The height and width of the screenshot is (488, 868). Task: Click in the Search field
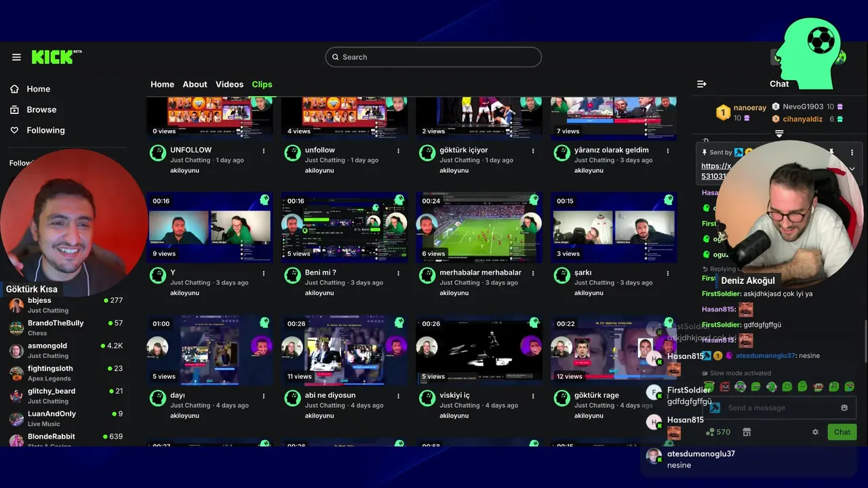click(433, 57)
